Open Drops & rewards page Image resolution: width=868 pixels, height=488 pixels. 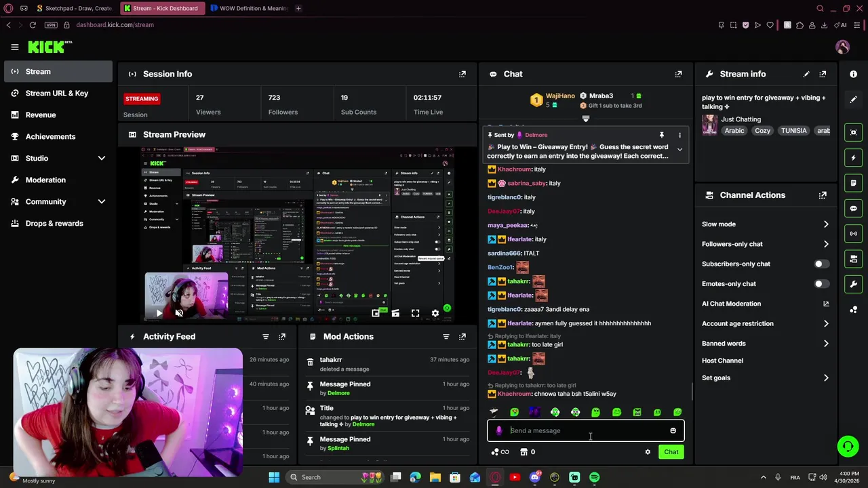pyautogui.click(x=58, y=224)
